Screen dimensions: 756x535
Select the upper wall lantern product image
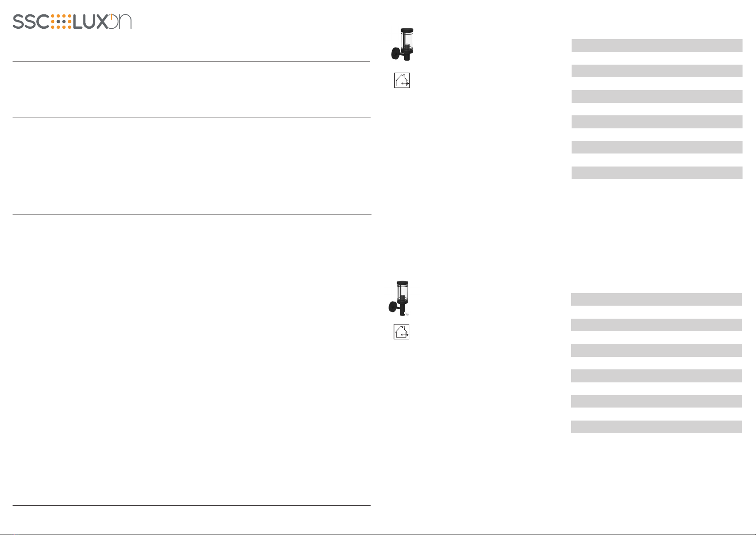pos(402,44)
